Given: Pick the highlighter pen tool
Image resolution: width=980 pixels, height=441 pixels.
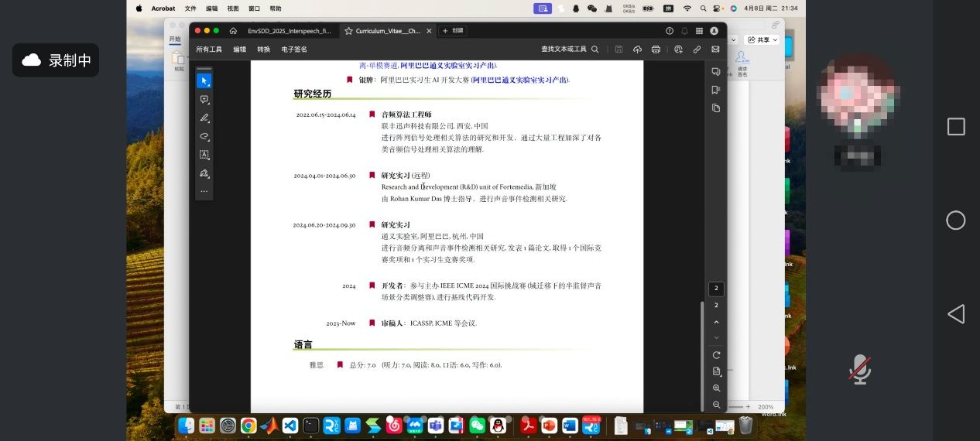Looking at the screenshot, I should pyautogui.click(x=204, y=118).
